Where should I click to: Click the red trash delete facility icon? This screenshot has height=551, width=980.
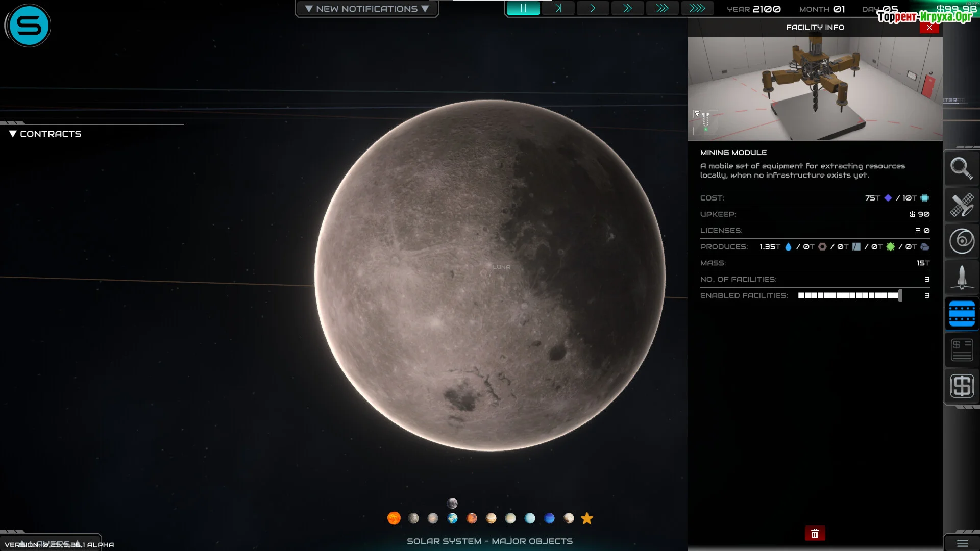(815, 533)
